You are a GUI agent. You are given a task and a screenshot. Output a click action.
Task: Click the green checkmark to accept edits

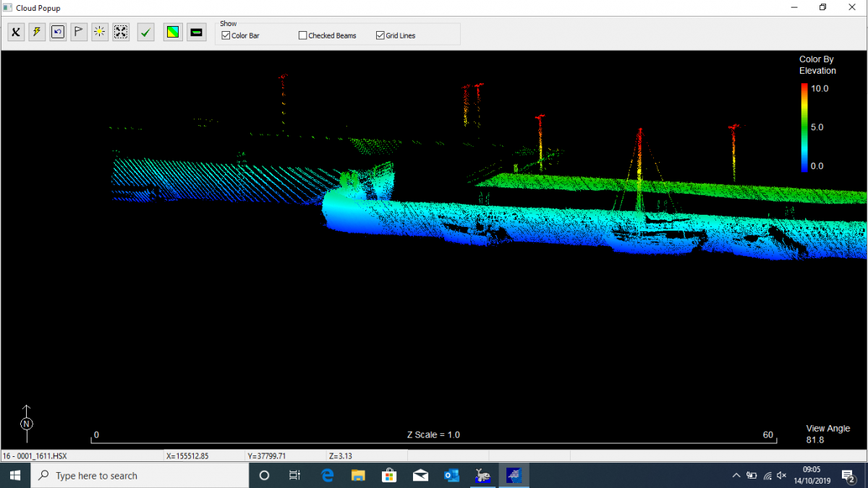pos(145,32)
